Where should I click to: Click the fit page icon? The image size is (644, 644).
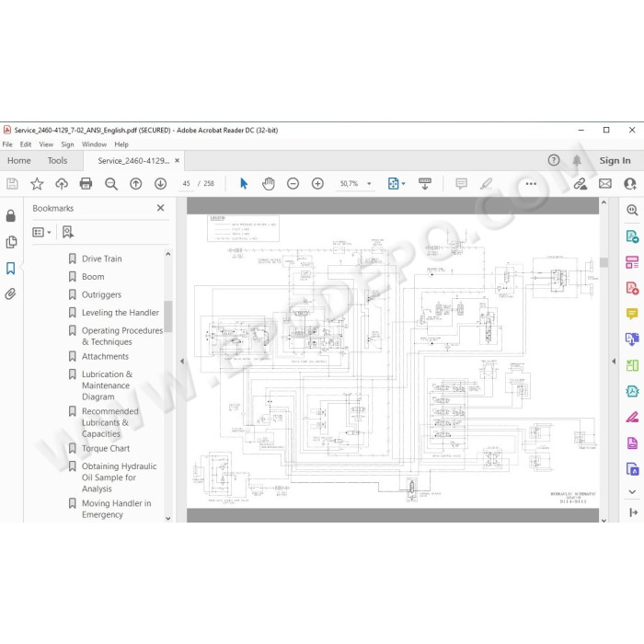(393, 184)
